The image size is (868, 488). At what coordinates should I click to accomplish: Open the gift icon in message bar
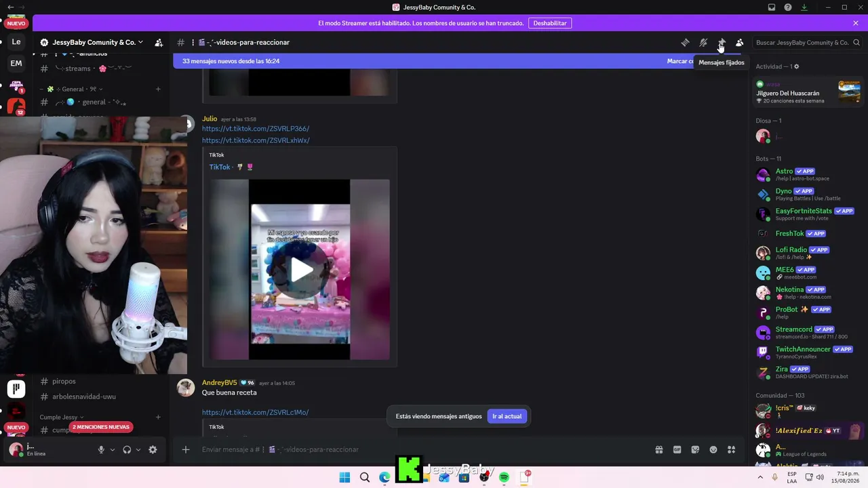658,449
